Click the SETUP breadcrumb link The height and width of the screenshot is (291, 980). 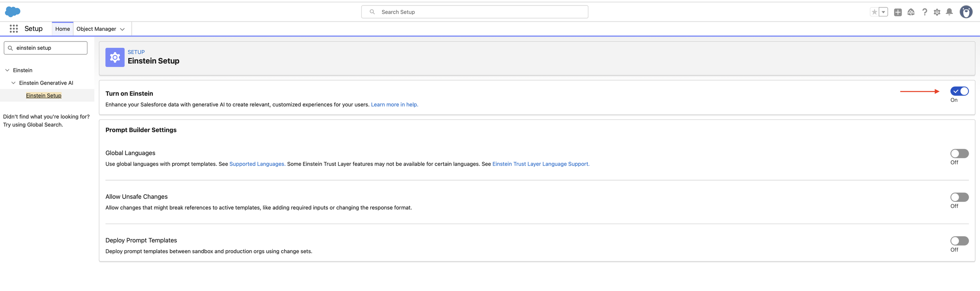tap(136, 52)
